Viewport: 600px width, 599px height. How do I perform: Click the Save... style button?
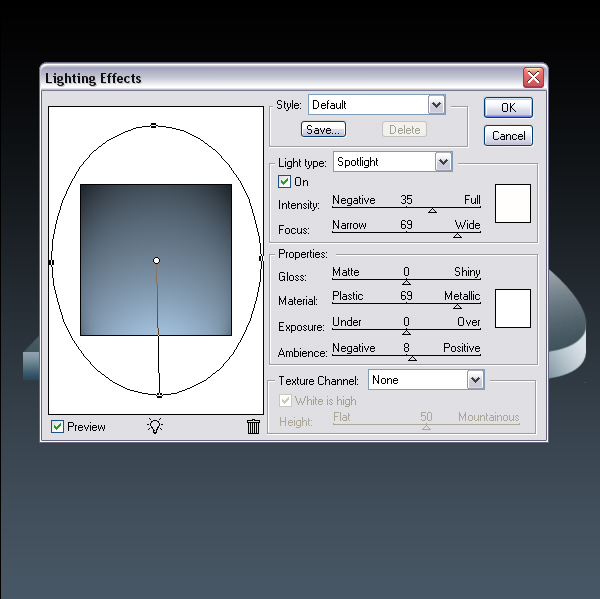(x=323, y=129)
